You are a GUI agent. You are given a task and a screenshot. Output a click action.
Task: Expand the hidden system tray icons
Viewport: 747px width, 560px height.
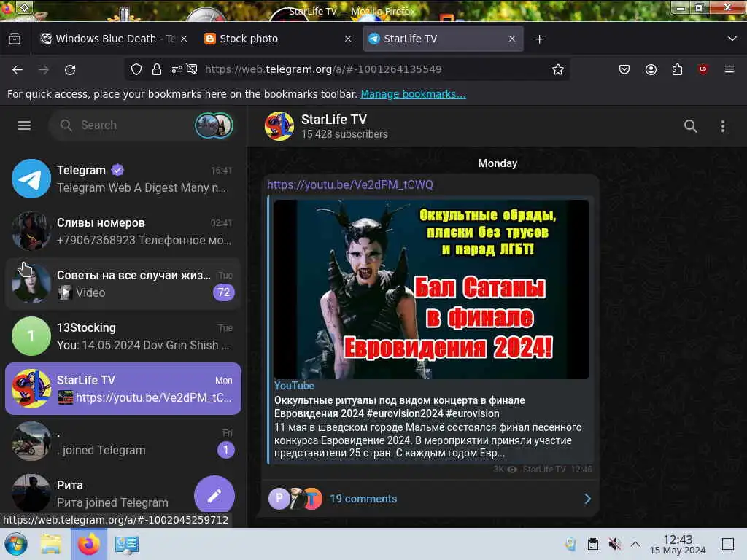click(635, 544)
